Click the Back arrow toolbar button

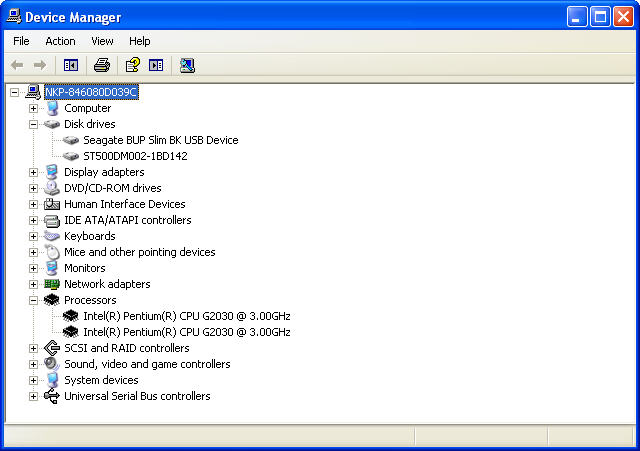pyautogui.click(x=17, y=65)
